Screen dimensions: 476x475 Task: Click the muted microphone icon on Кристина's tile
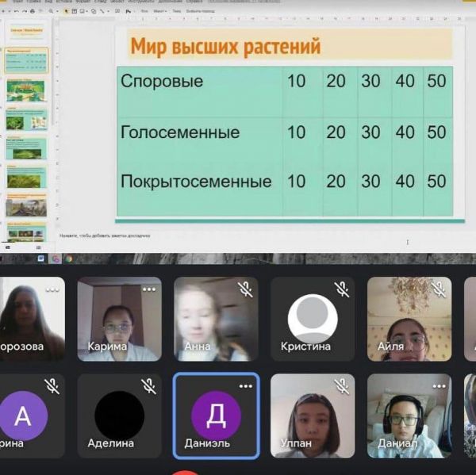coord(341,290)
